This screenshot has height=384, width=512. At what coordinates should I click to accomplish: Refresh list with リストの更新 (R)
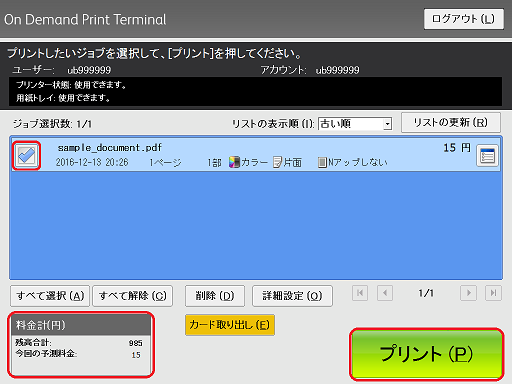pos(451,123)
